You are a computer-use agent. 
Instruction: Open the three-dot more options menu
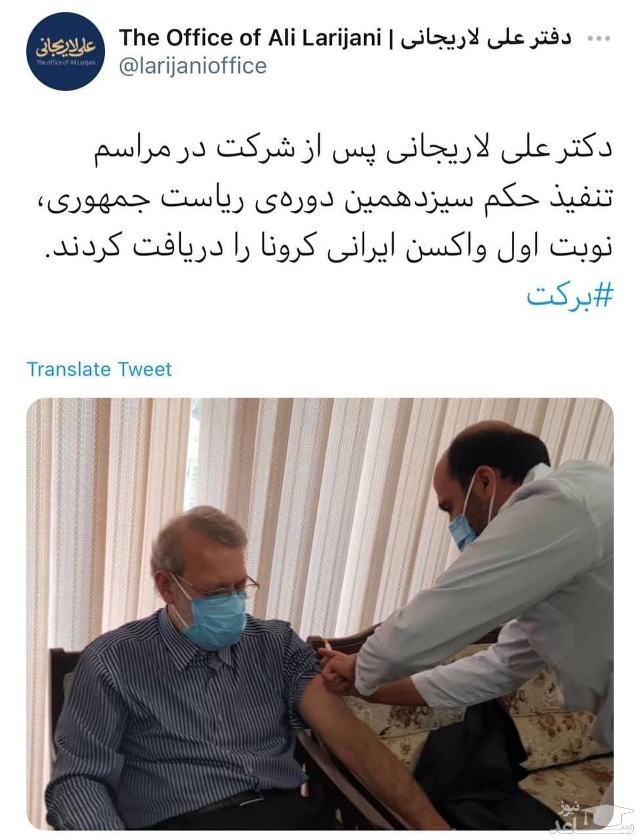(x=597, y=38)
